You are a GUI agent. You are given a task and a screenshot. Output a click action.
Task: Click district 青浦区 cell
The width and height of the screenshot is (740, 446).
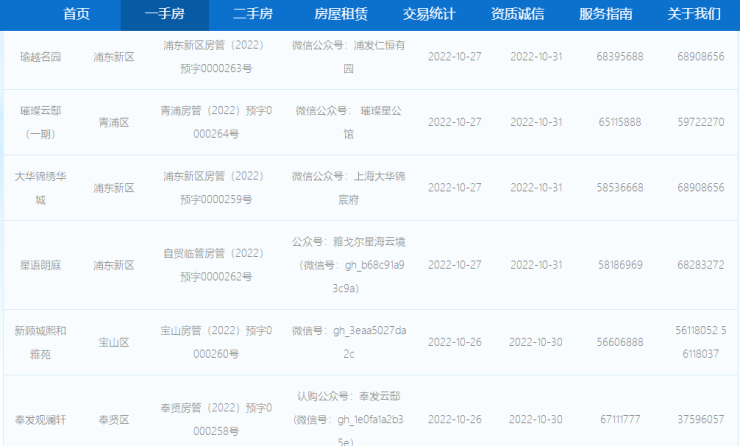click(x=114, y=123)
